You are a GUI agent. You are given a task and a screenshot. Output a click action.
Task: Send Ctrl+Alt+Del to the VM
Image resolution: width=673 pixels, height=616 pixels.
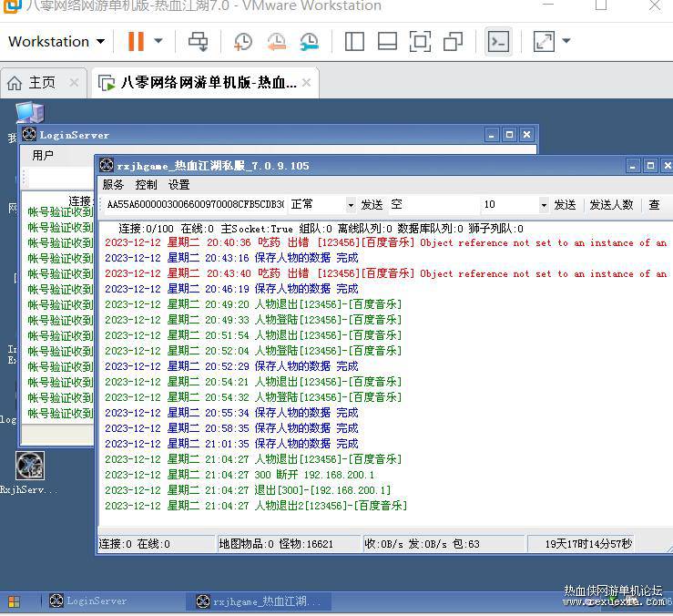pyautogui.click(x=198, y=42)
